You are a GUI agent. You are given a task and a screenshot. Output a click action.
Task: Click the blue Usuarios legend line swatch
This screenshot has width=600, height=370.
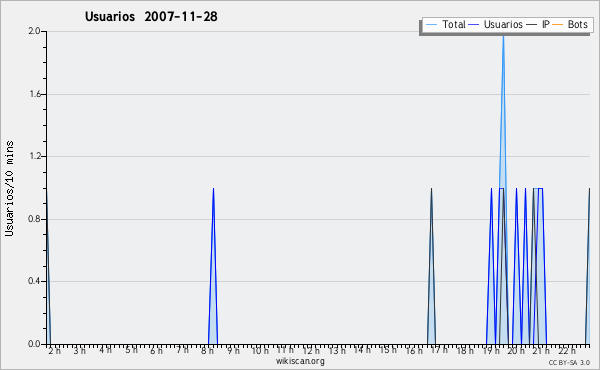474,25
